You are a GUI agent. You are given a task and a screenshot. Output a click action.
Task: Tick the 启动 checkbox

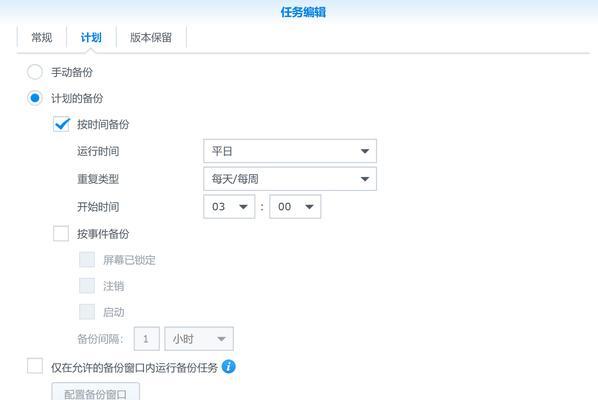click(87, 312)
